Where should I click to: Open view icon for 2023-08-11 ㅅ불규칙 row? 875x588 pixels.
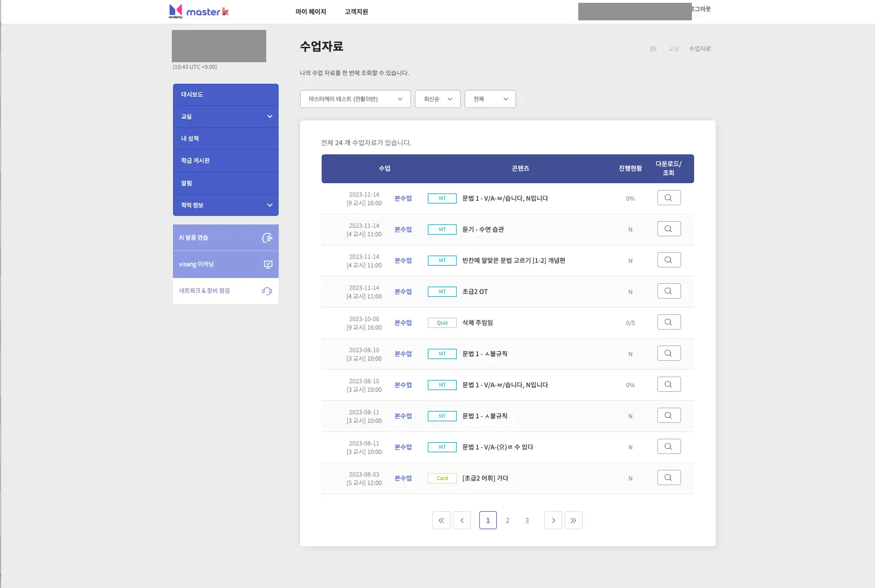point(669,416)
